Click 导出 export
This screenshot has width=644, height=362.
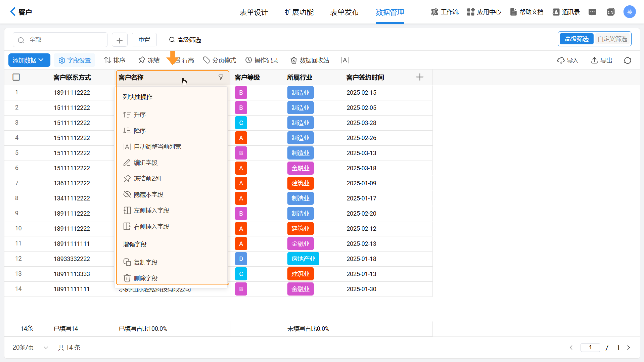point(601,60)
